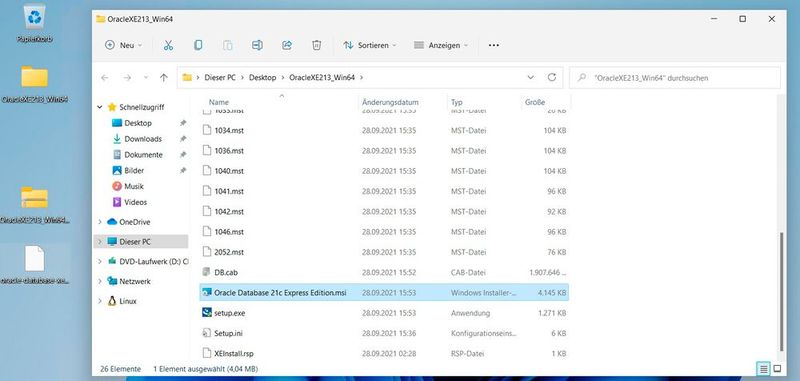Open Videos in the sidebar
Image resolution: width=800 pixels, height=381 pixels.
pyautogui.click(x=135, y=202)
